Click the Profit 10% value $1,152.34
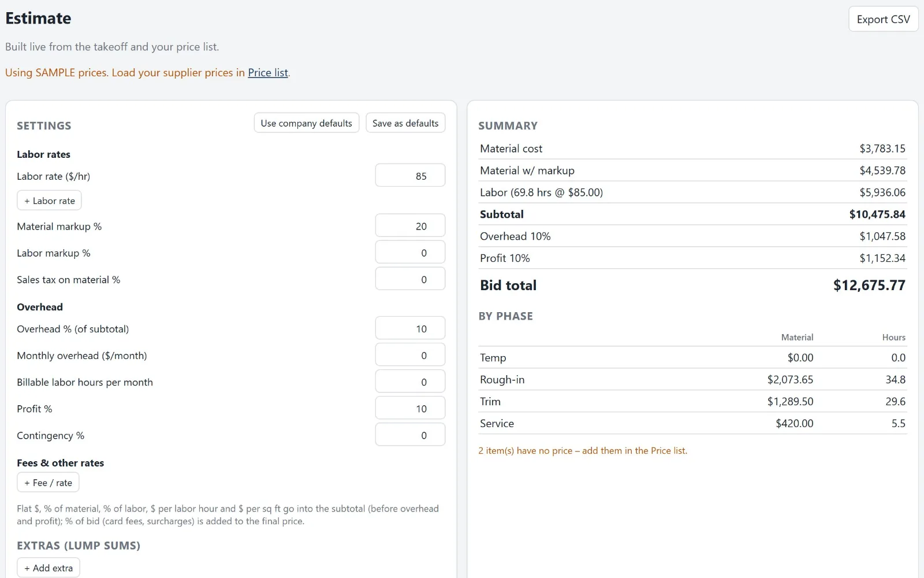This screenshot has height=578, width=924. (x=882, y=258)
